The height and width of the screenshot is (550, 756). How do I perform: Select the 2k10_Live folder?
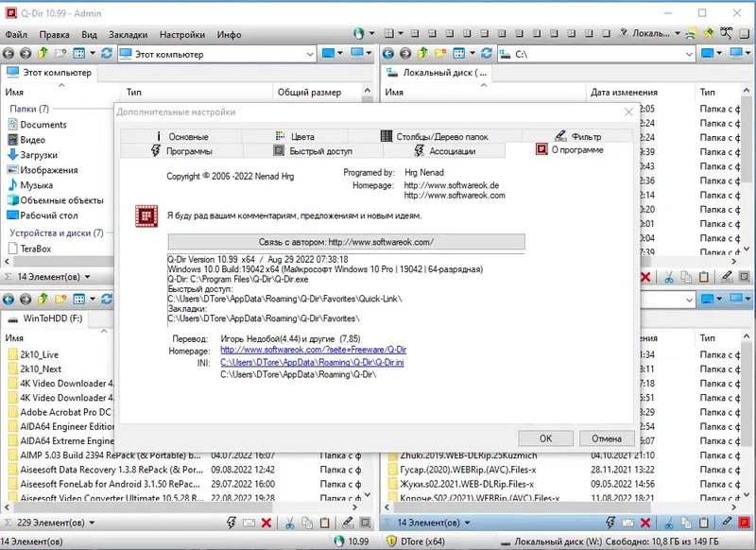(33, 354)
